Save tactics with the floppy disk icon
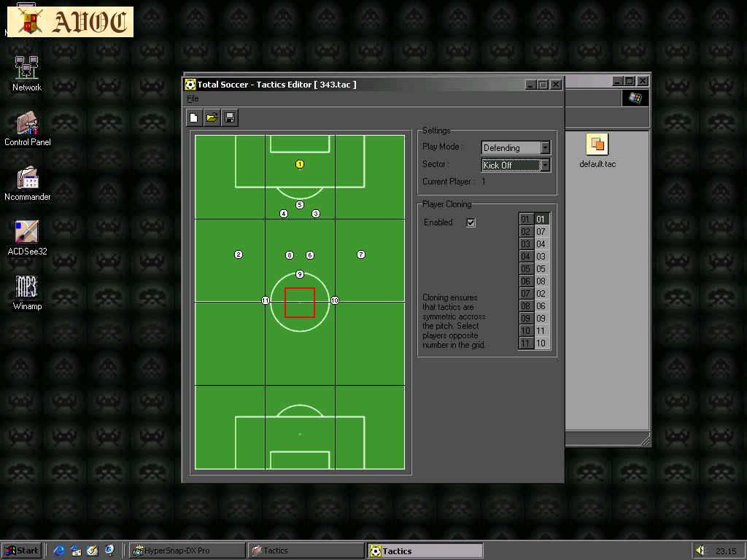747x560 pixels. tap(230, 117)
